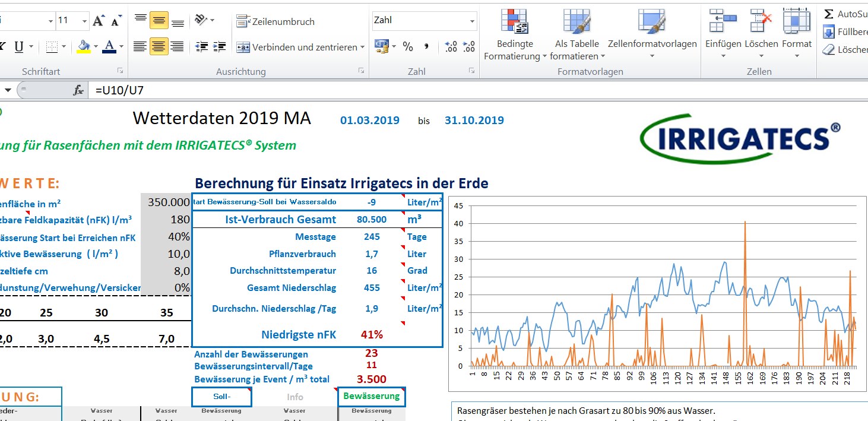Screen dimensions: 868x421
Task: Click the Löschen cells icon in Zellen group
Action: [761, 21]
